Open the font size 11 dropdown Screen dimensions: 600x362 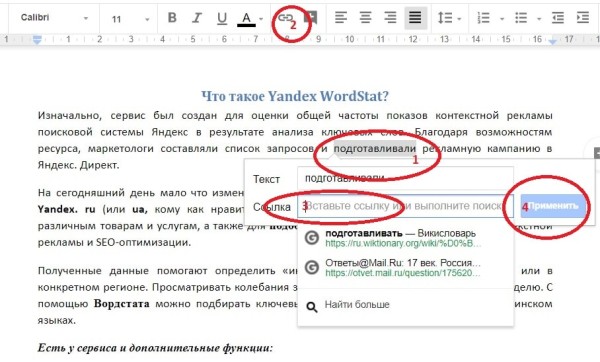pyautogui.click(x=130, y=19)
